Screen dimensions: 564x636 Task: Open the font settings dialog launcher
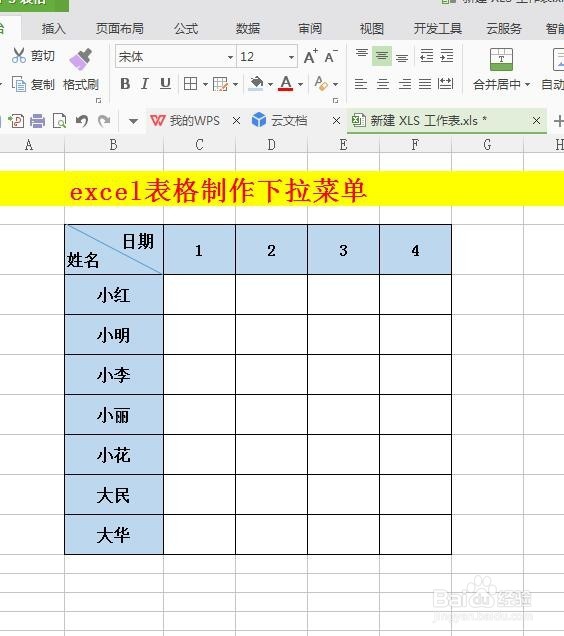(x=336, y=100)
